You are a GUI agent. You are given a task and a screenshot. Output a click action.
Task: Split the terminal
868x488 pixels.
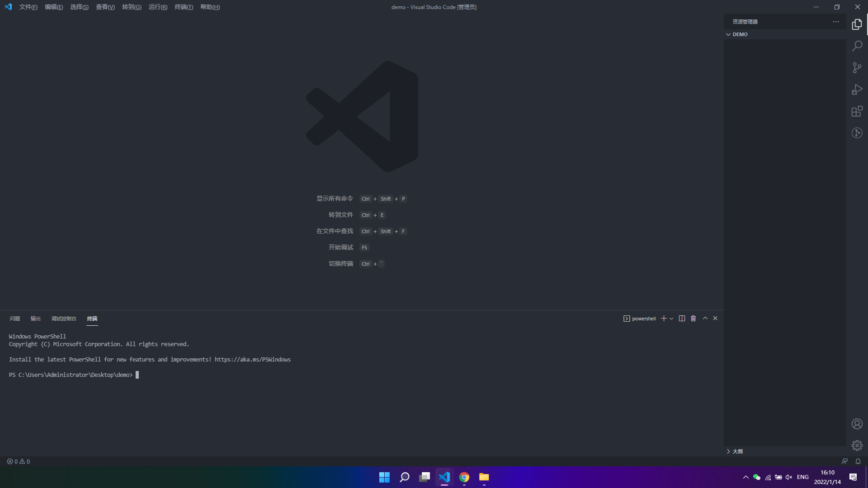(x=682, y=319)
